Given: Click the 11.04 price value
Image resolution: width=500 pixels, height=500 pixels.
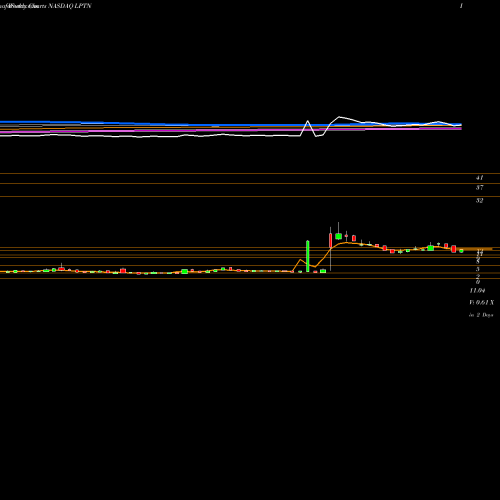Looking at the screenshot, I should (477, 291).
